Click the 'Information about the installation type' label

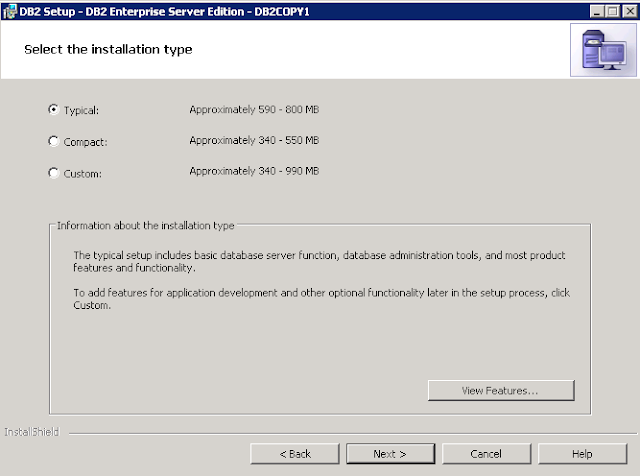pos(146,226)
